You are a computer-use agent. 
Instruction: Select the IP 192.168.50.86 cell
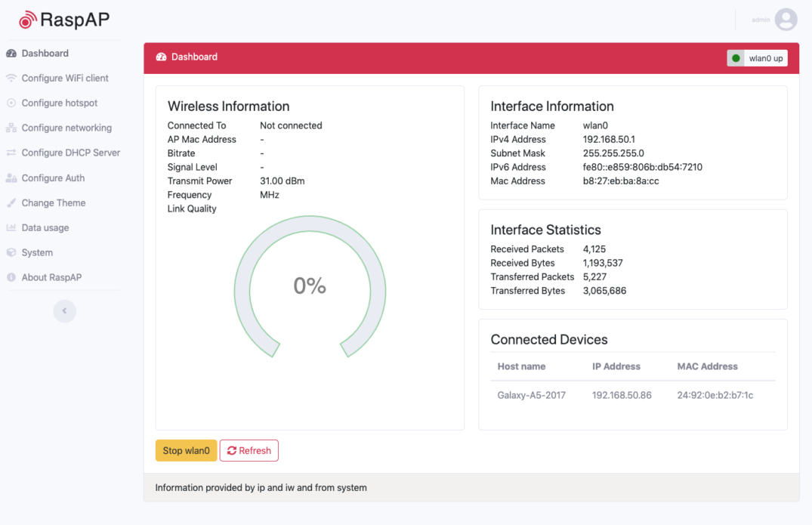point(622,395)
